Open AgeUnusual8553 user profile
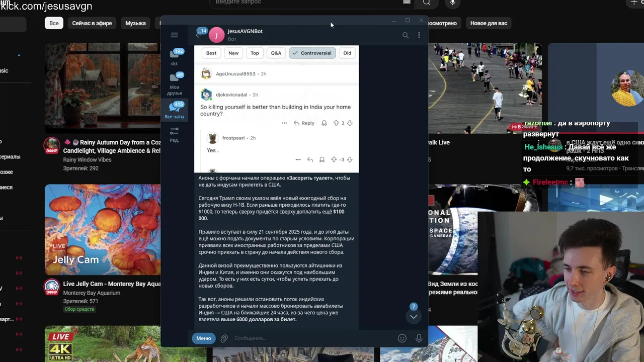This screenshot has height=362, width=644. (235, 74)
